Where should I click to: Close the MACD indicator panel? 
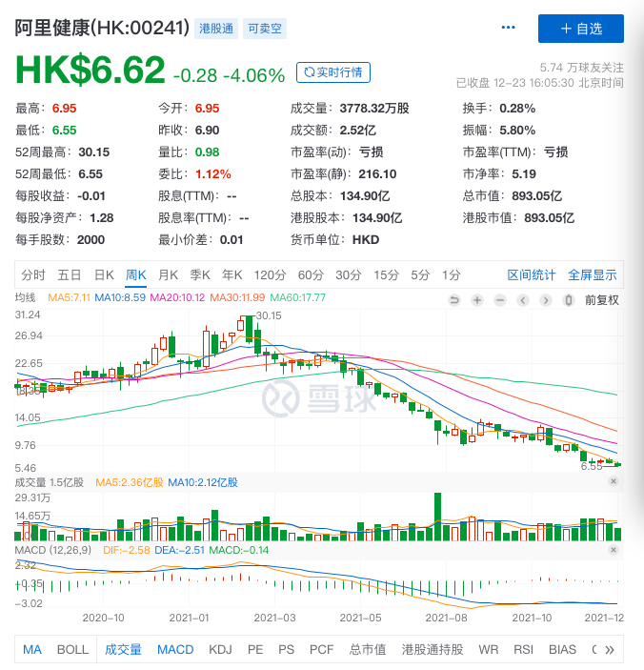(614, 550)
